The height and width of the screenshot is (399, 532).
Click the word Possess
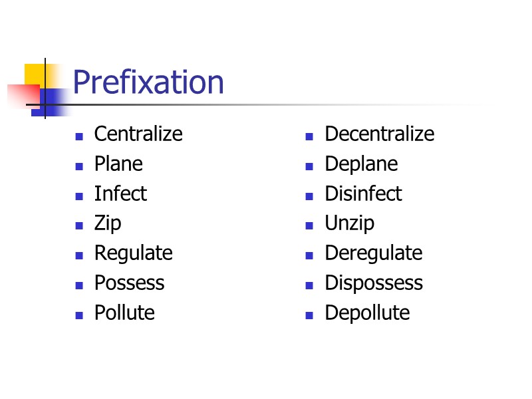(129, 283)
